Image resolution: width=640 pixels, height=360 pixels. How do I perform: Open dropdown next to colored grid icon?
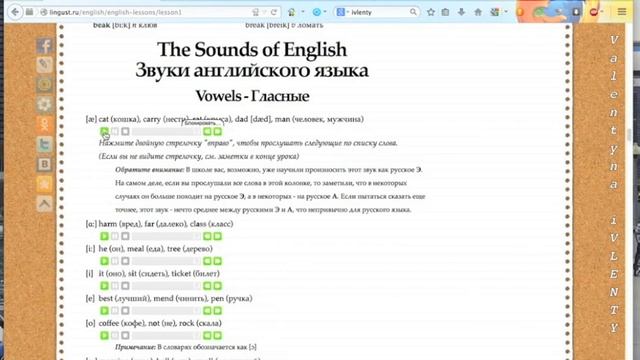pyautogui.click(x=506, y=12)
